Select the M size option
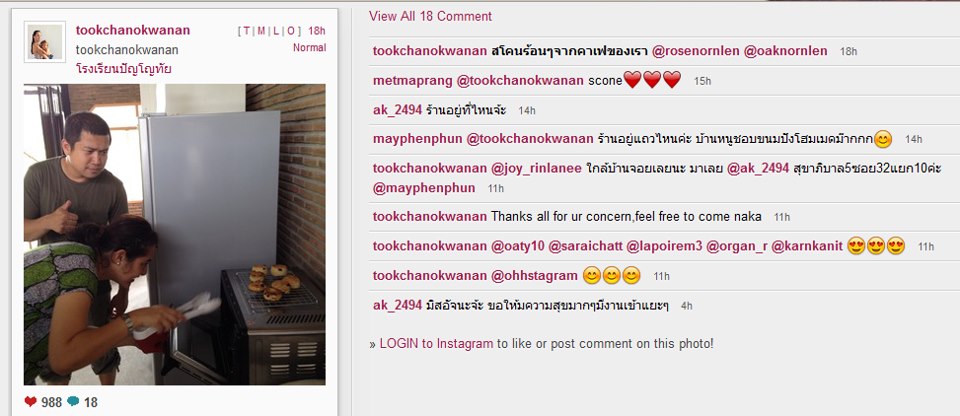Image resolution: width=960 pixels, height=416 pixels. coord(261,31)
